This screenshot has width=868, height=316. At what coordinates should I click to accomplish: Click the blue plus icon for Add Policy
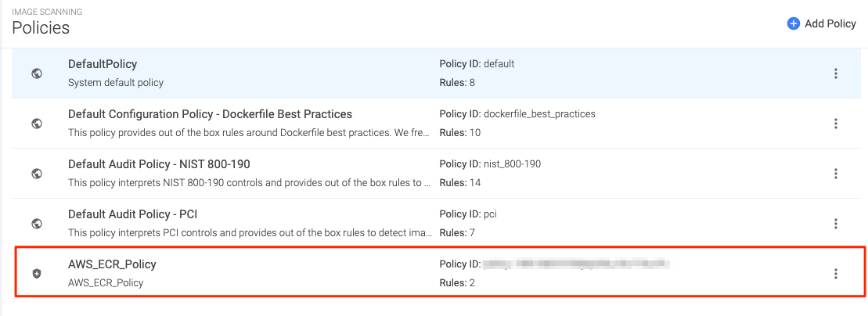pos(794,23)
